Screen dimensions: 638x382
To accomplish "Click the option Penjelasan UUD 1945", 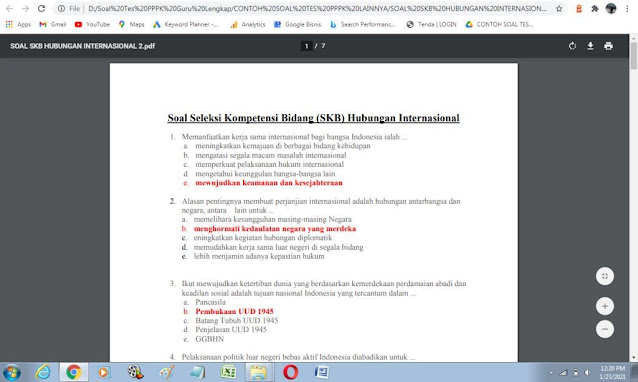I will coord(231,330).
